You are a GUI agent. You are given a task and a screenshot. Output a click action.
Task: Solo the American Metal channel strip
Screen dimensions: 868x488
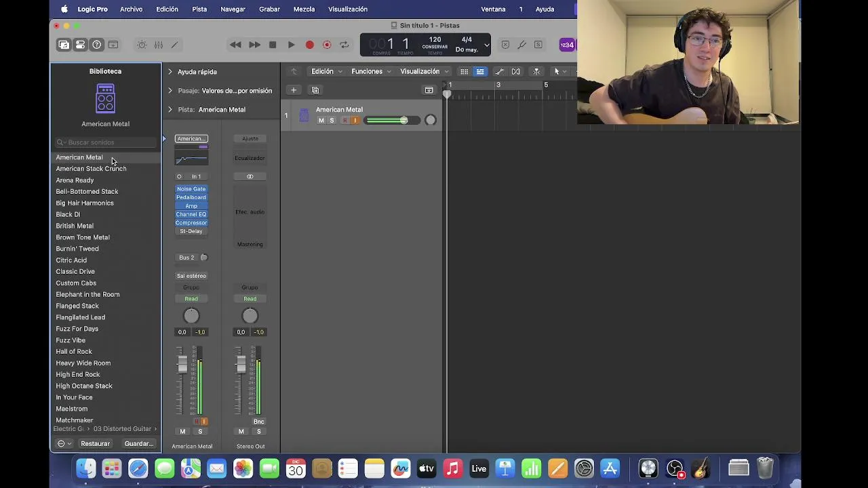[200, 432]
